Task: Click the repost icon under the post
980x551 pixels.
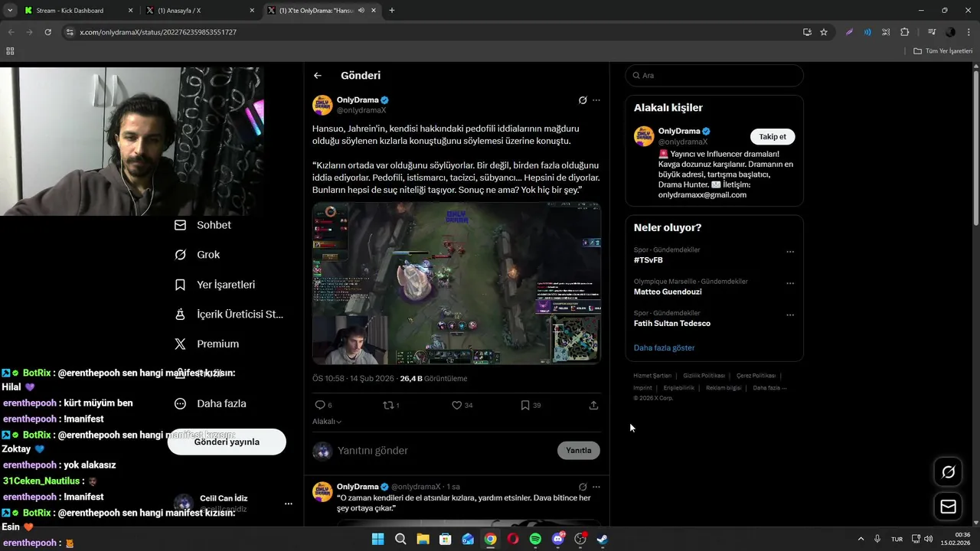Action: tap(388, 406)
